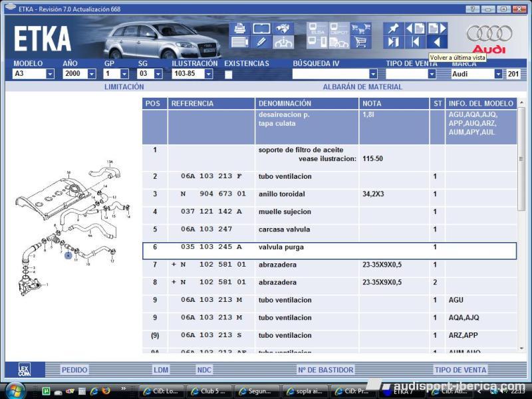Click the POS column header

pyautogui.click(x=155, y=104)
